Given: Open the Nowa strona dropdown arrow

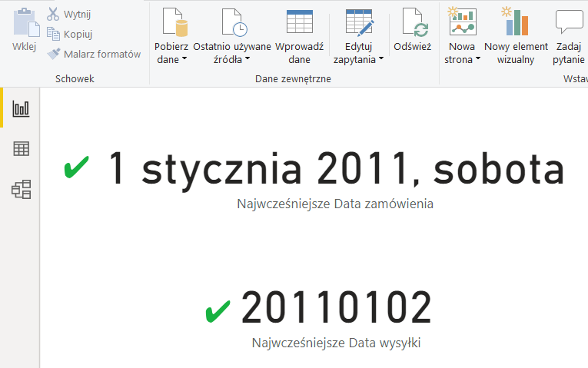Looking at the screenshot, I should point(477,59).
